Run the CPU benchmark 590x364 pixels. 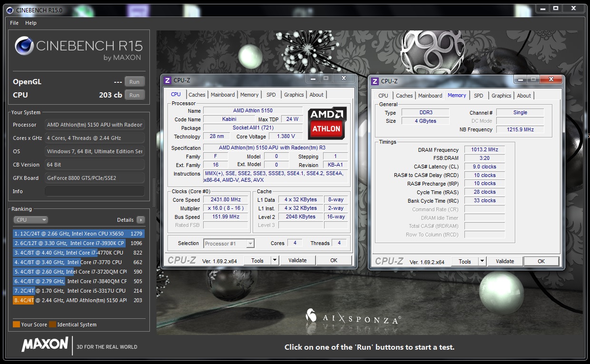[135, 95]
